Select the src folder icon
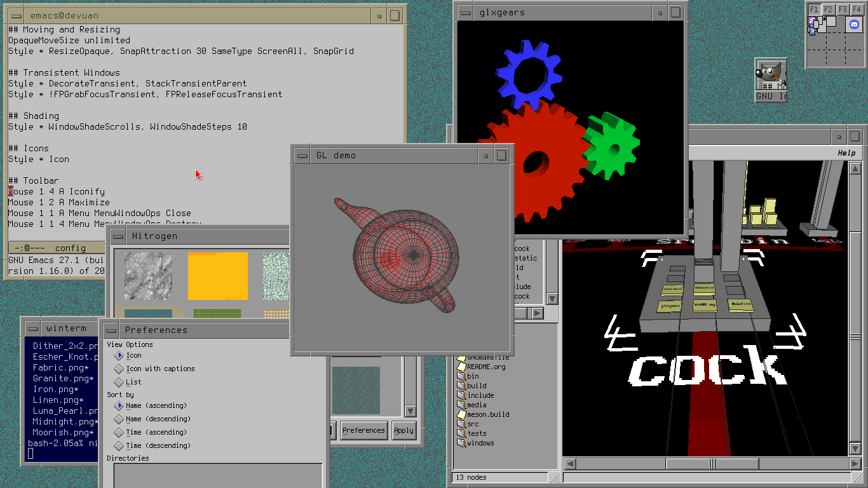Screen dimensions: 868x488 [461, 424]
